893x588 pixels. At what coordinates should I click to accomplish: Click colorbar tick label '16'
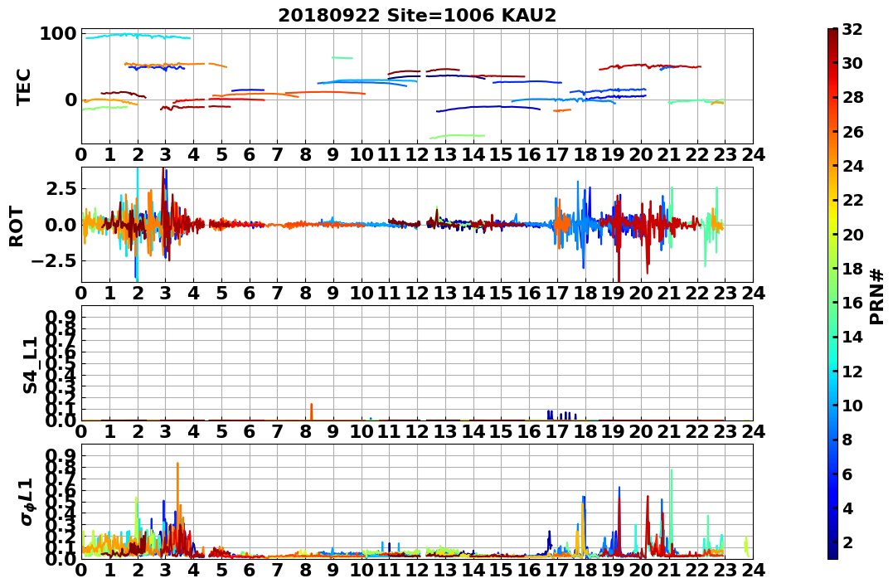pyautogui.click(x=852, y=303)
